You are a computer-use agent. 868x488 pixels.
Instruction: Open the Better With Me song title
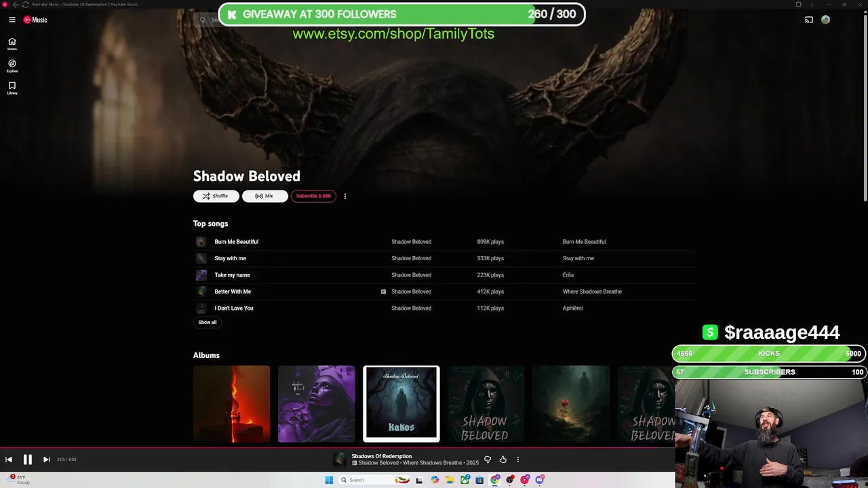pos(233,291)
